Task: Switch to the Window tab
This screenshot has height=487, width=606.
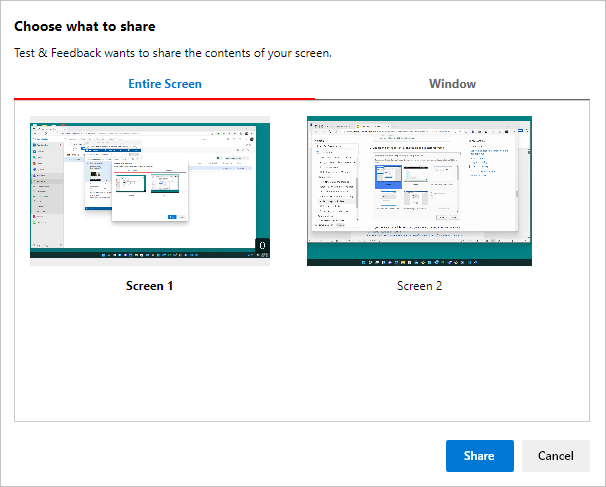Action: (x=452, y=84)
